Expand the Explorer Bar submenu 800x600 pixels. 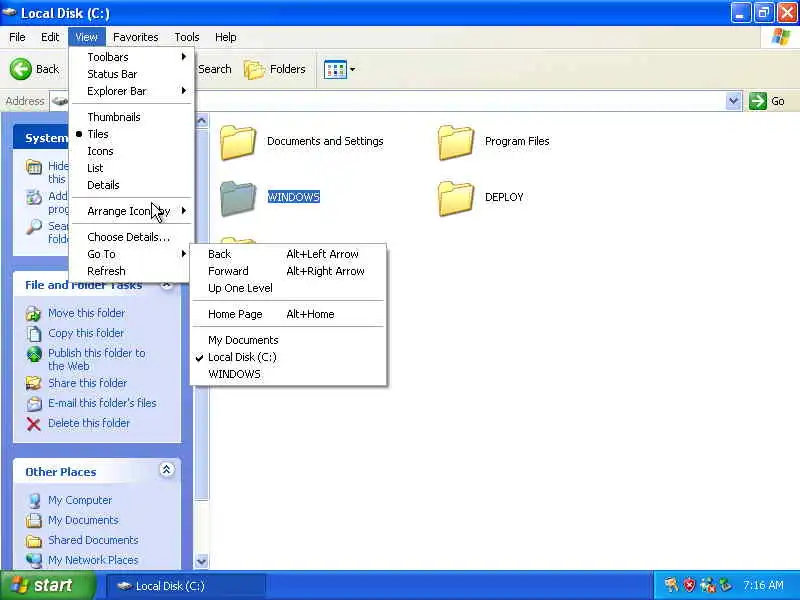132,91
